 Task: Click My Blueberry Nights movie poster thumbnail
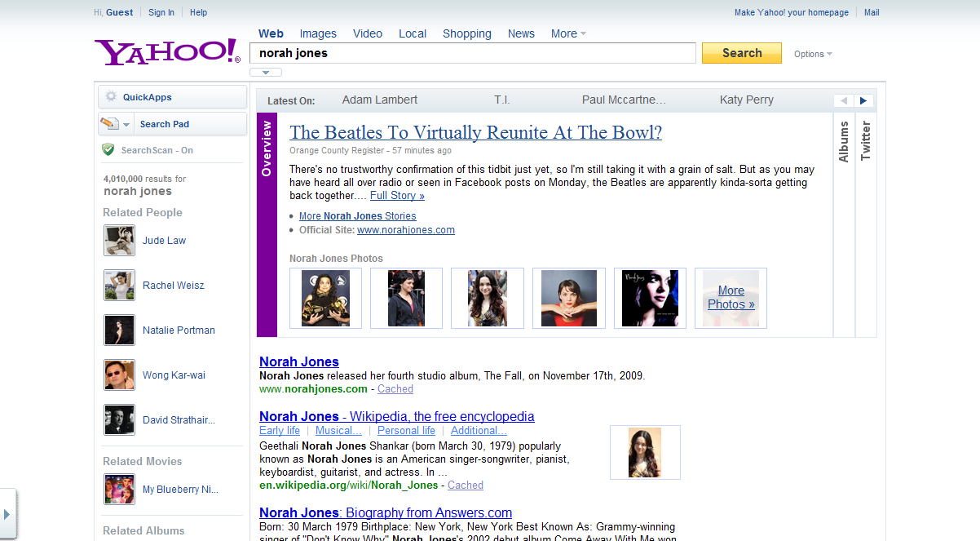[x=120, y=490]
